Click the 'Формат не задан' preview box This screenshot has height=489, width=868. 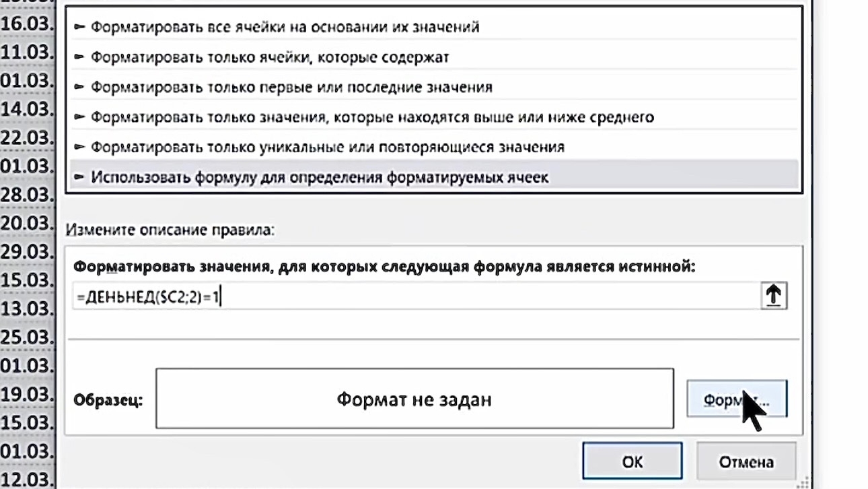pos(414,399)
